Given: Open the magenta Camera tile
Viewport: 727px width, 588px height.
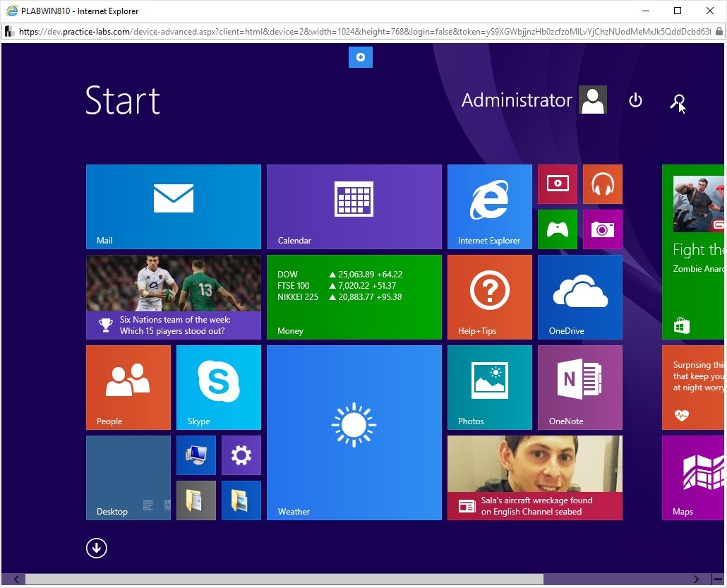Looking at the screenshot, I should (603, 229).
